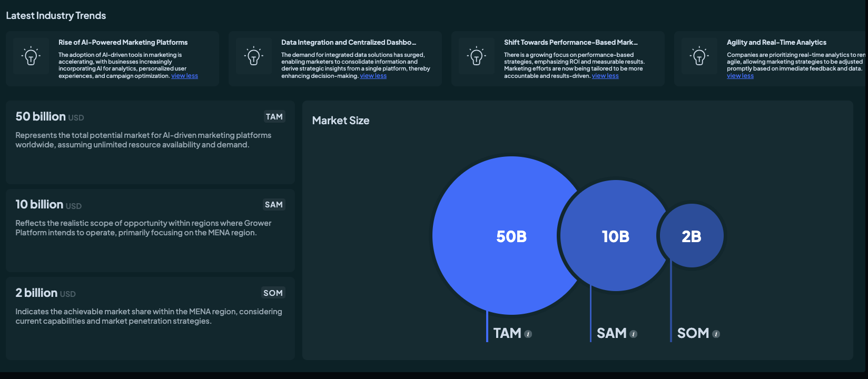Screen dimensions: 868x379
Task: Open info icon beside SAM chart label
Action: point(634,334)
